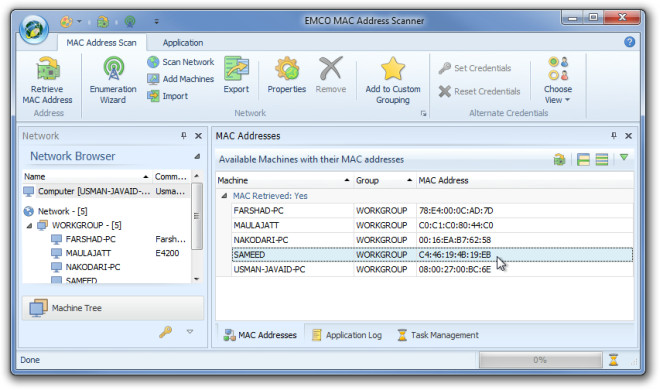Click Set Credentials key icon
The image size is (660, 390).
(444, 68)
